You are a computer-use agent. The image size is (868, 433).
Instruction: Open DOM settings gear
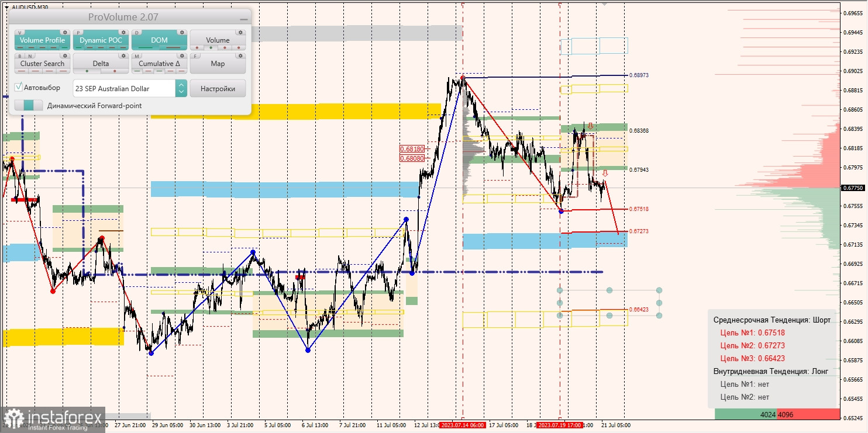(x=182, y=32)
